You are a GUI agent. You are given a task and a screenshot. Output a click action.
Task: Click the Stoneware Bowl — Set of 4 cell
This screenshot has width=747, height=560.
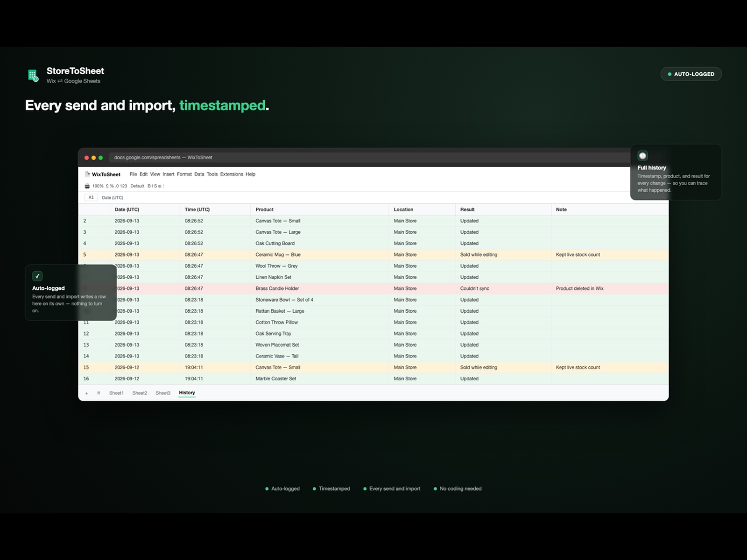[320, 300]
